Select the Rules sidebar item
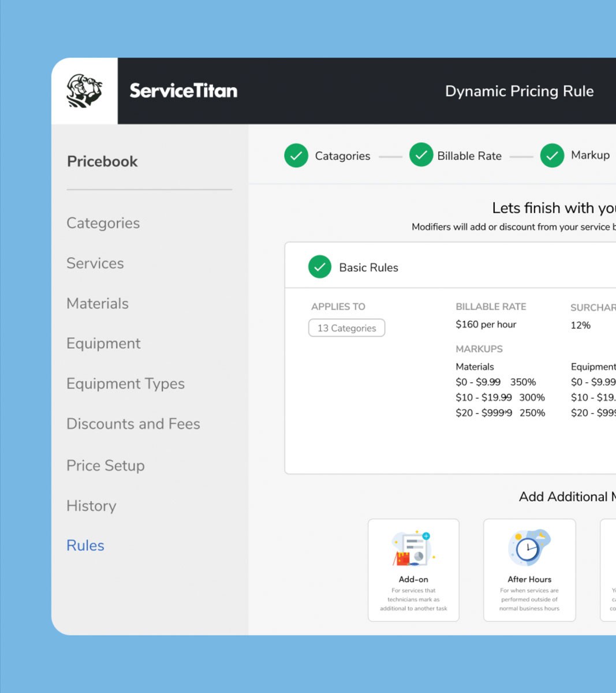The width and height of the screenshot is (616, 693). (85, 545)
